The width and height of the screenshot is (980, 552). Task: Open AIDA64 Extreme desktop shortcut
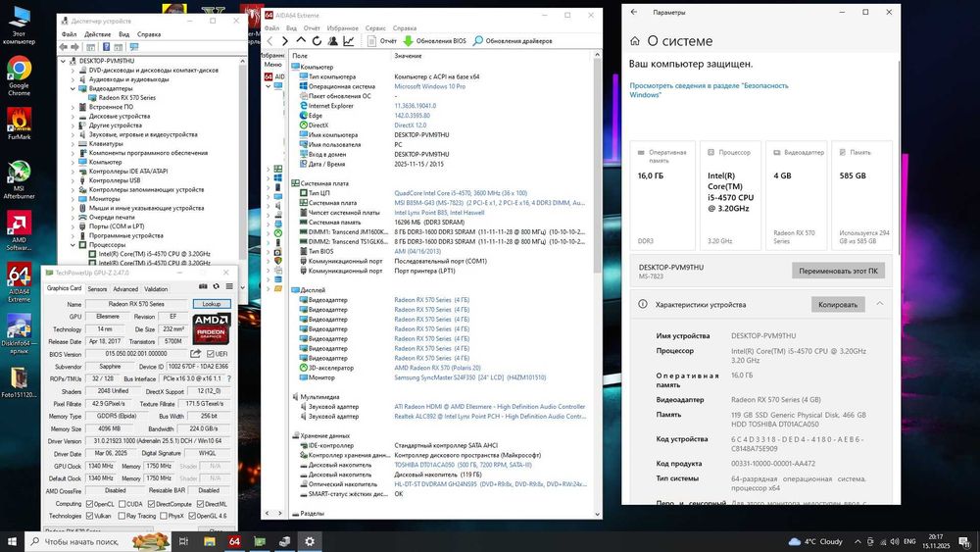point(20,282)
